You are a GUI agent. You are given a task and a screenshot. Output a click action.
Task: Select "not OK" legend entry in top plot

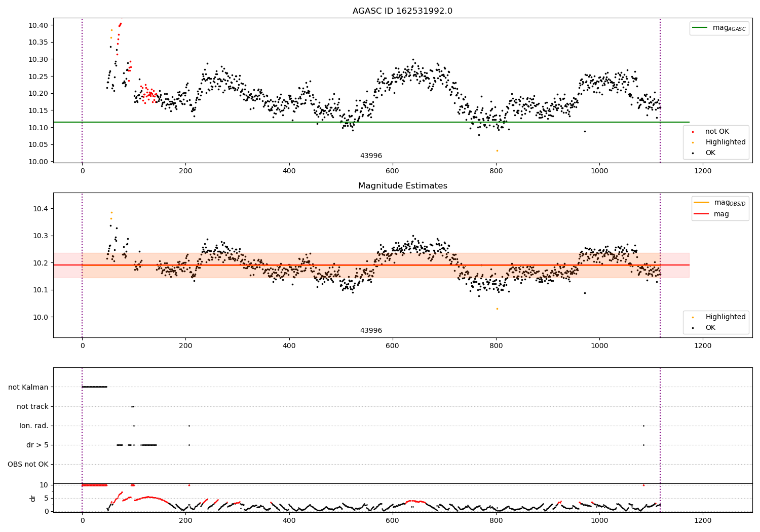[x=717, y=132]
